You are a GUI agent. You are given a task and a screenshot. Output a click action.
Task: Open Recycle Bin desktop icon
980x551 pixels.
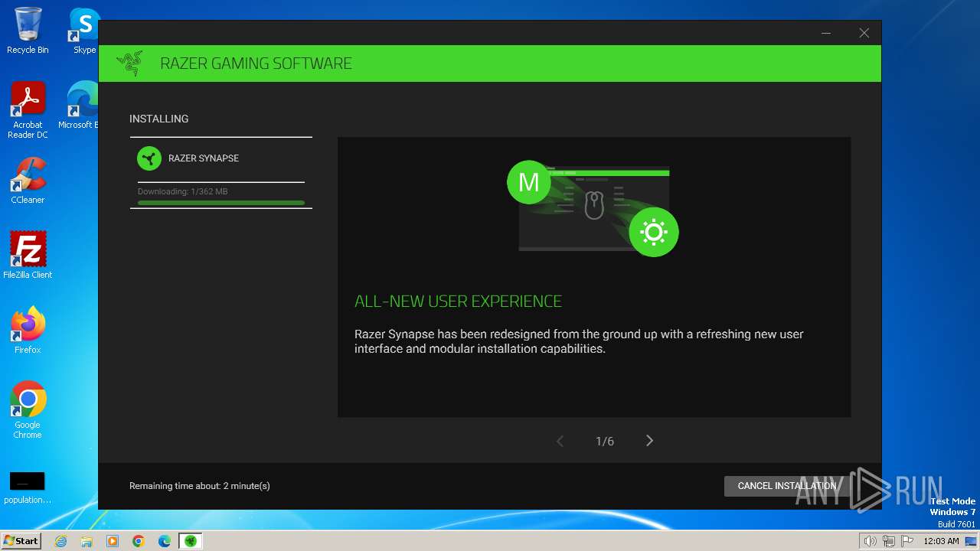click(28, 31)
